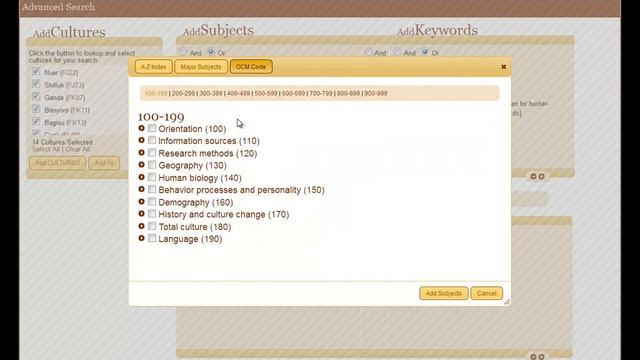Viewport: 640px width, 360px height.
Task: Grab the dialog resize handle corner
Action: pyautogui.click(x=507, y=302)
